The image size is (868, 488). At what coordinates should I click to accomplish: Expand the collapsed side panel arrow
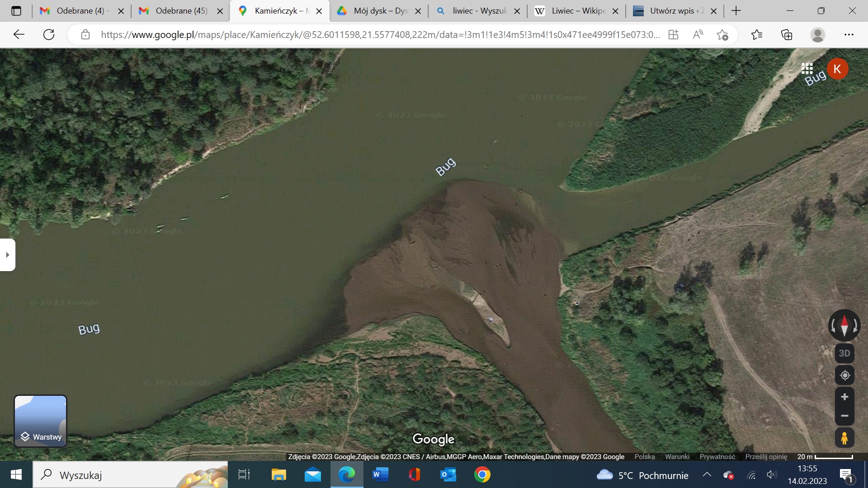tap(8, 255)
